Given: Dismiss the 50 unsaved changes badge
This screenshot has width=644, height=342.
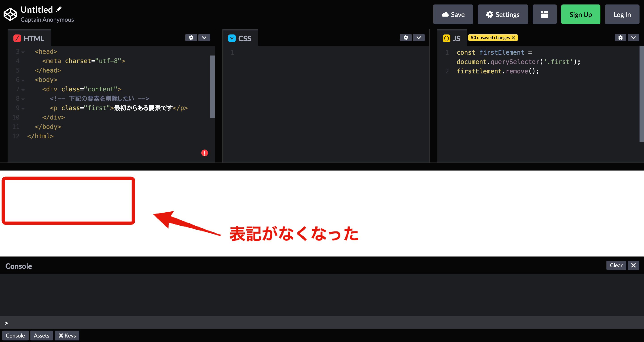Looking at the screenshot, I should 513,38.
